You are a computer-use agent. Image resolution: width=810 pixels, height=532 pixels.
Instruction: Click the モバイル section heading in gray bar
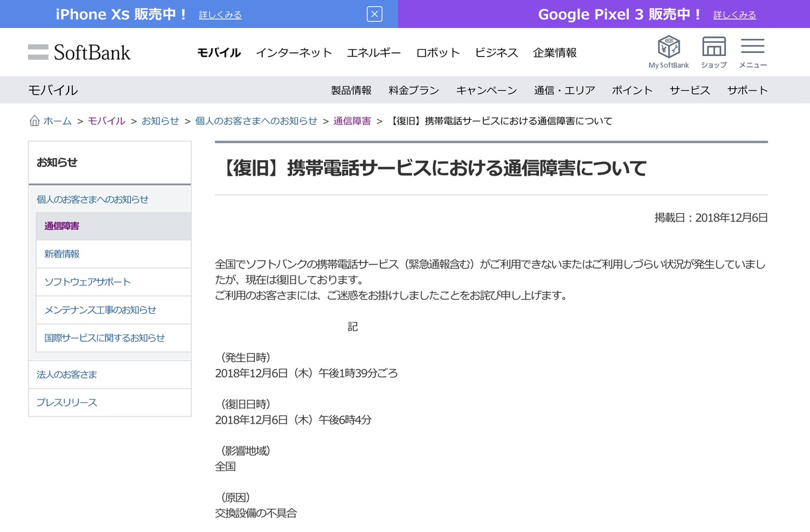click(53, 90)
